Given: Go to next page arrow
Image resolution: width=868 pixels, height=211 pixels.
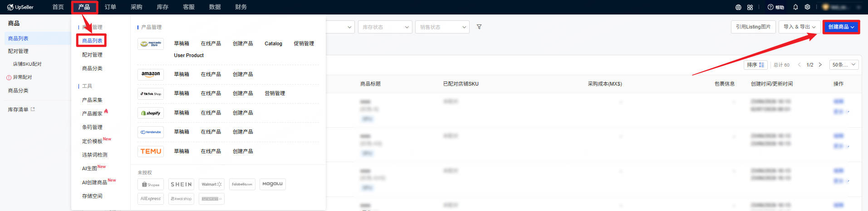Looking at the screenshot, I should point(820,65).
